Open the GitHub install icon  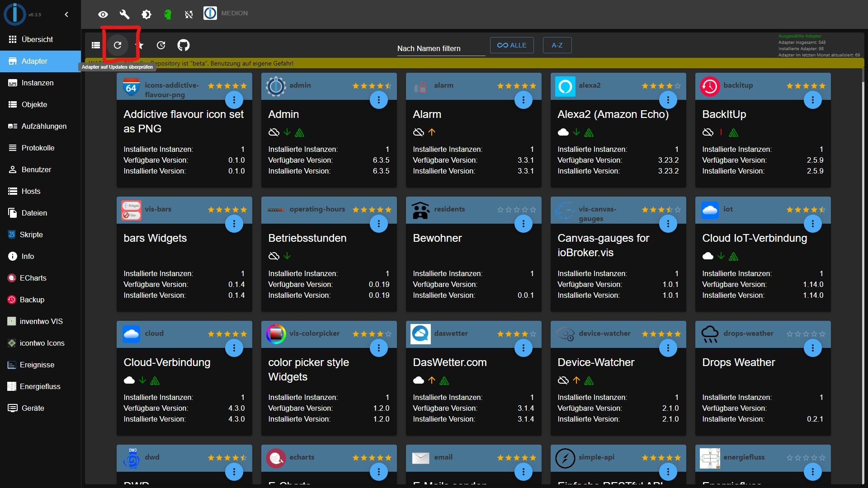[183, 45]
